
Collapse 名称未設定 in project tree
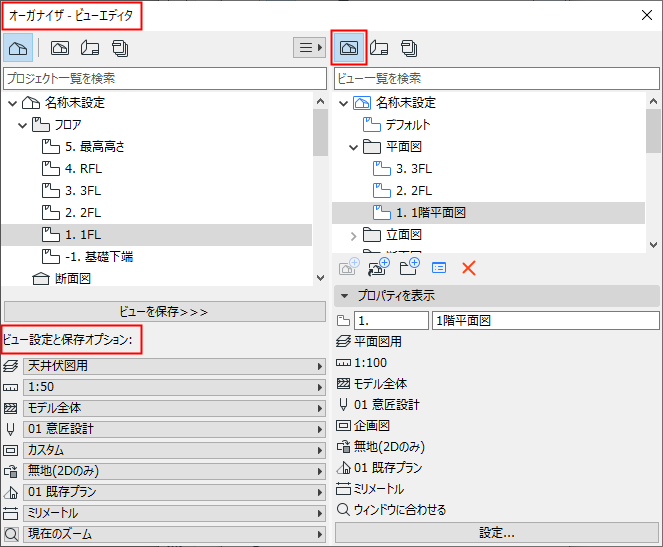(13, 103)
